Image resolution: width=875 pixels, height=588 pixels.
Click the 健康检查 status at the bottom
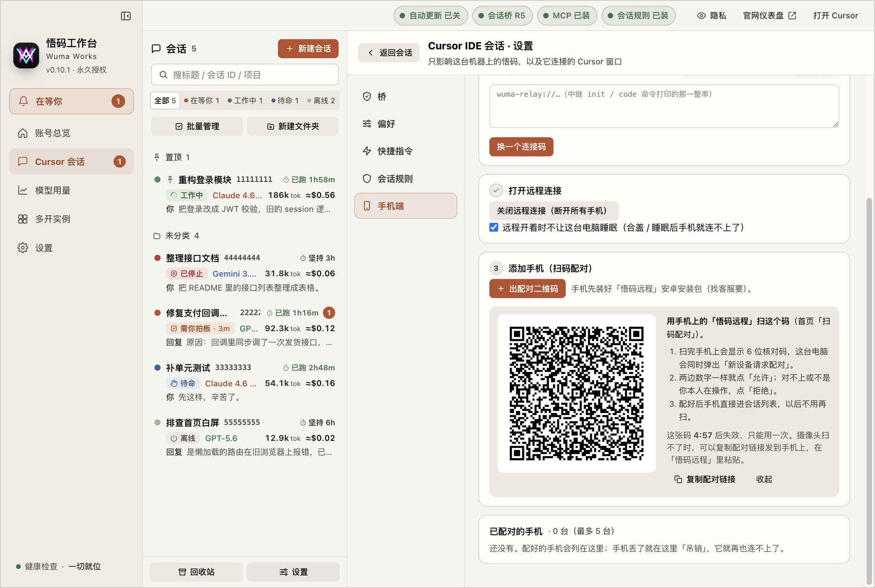coord(58,566)
